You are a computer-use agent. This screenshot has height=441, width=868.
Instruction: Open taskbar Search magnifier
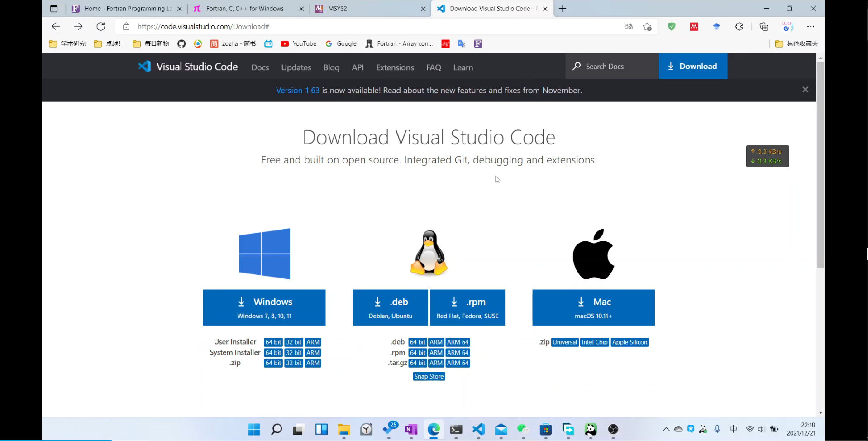pos(276,429)
